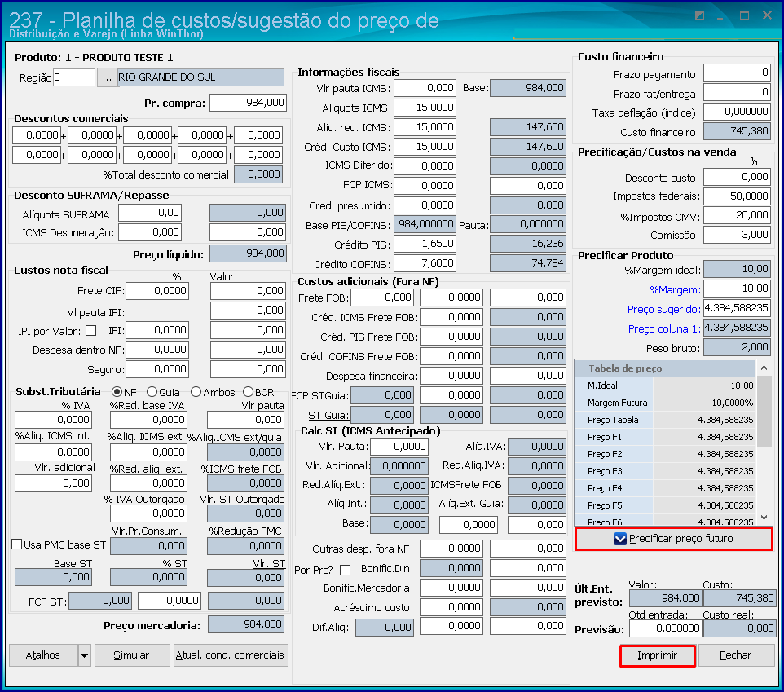Enable the Usa PMC base ST checkbox
The height and width of the screenshot is (692, 784).
point(17,544)
